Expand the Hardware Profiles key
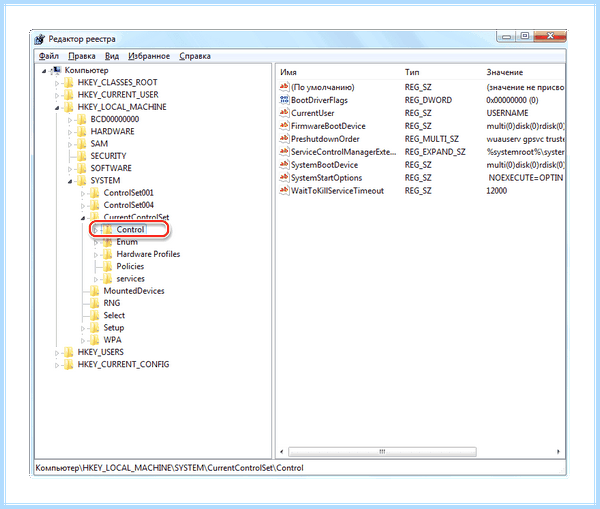 (96, 254)
